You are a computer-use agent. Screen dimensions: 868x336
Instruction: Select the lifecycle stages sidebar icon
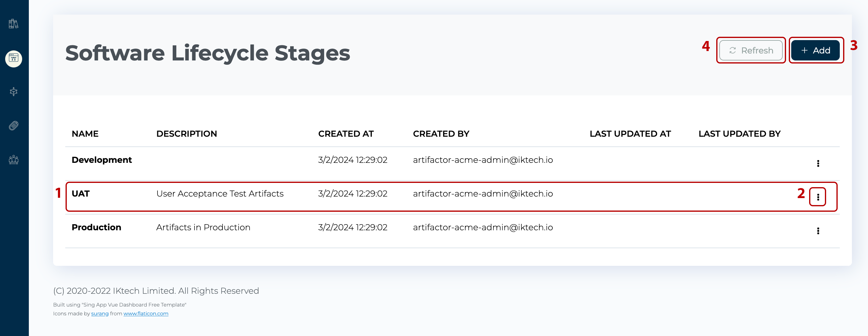click(x=13, y=58)
